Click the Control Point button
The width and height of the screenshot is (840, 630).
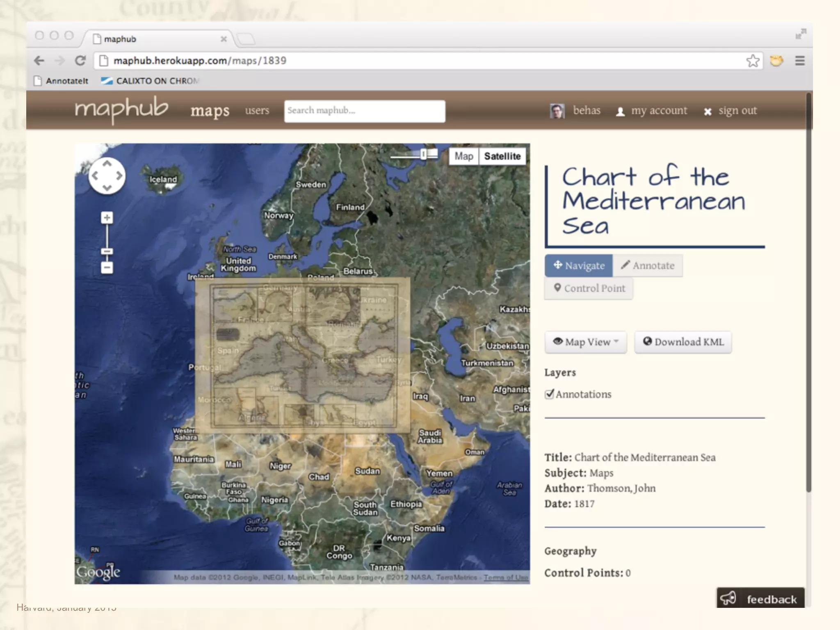(x=589, y=288)
